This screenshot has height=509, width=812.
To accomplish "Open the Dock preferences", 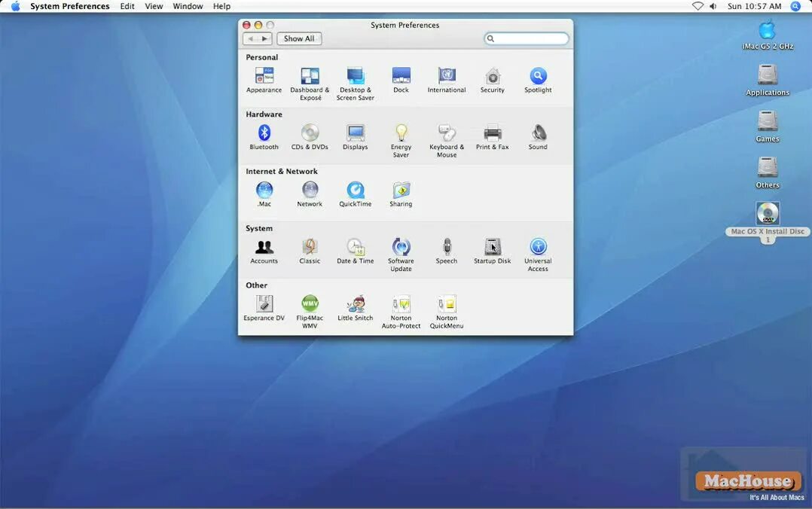I will pyautogui.click(x=401, y=81).
